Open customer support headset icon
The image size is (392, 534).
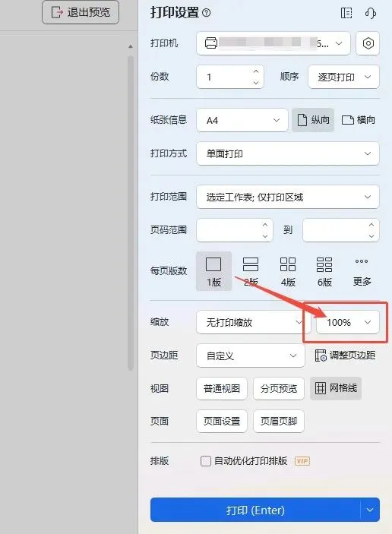(x=371, y=13)
